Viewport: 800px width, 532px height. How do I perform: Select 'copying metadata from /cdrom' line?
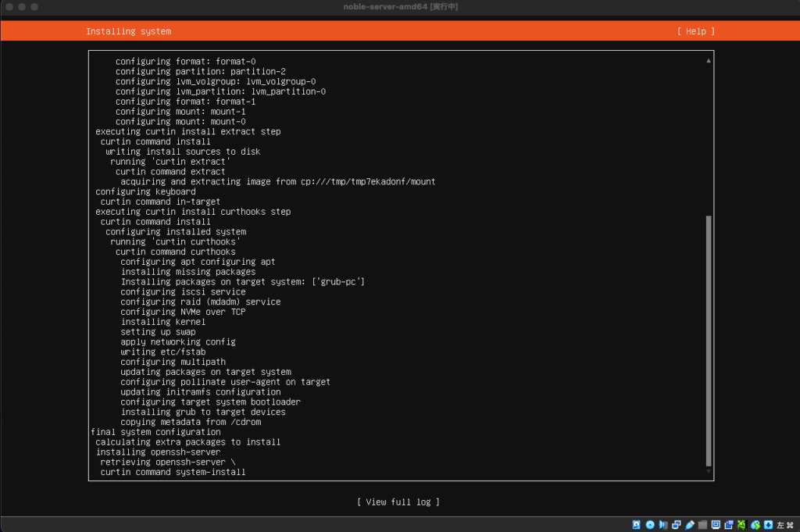pos(191,423)
